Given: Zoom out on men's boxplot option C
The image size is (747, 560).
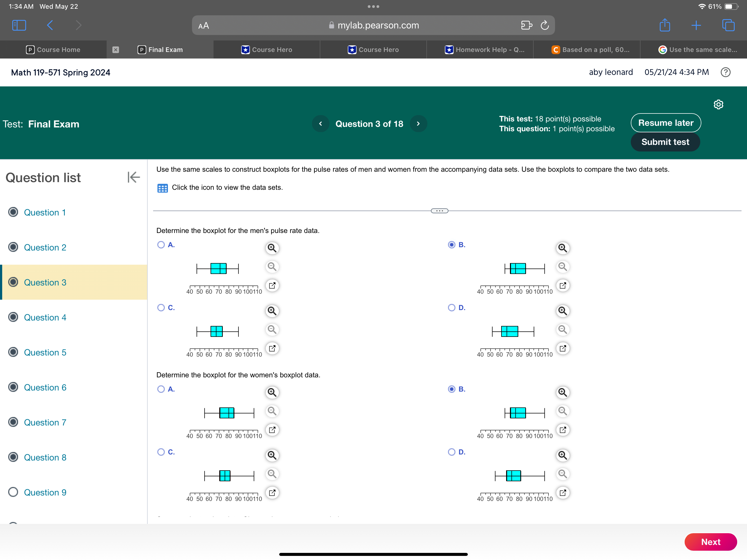Looking at the screenshot, I should [272, 329].
